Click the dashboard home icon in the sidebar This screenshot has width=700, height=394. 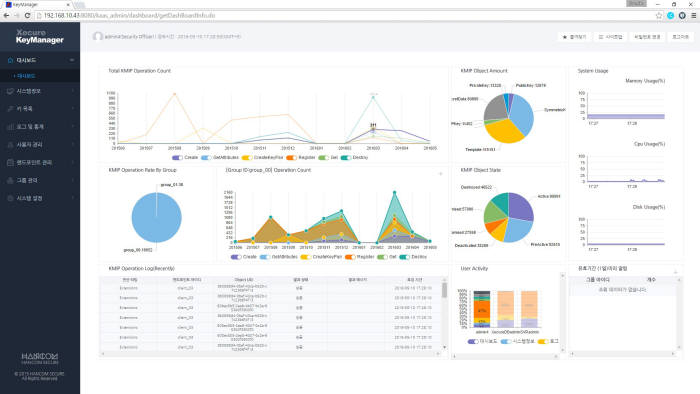(x=10, y=60)
